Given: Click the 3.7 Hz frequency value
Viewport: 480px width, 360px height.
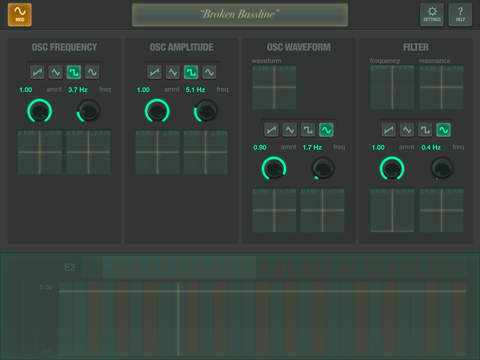Looking at the screenshot, I should tap(78, 90).
